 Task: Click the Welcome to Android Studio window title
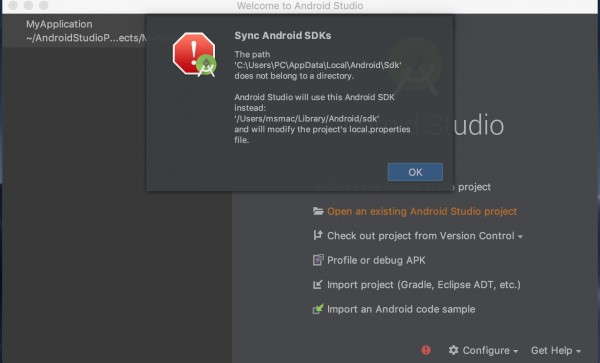300,6
